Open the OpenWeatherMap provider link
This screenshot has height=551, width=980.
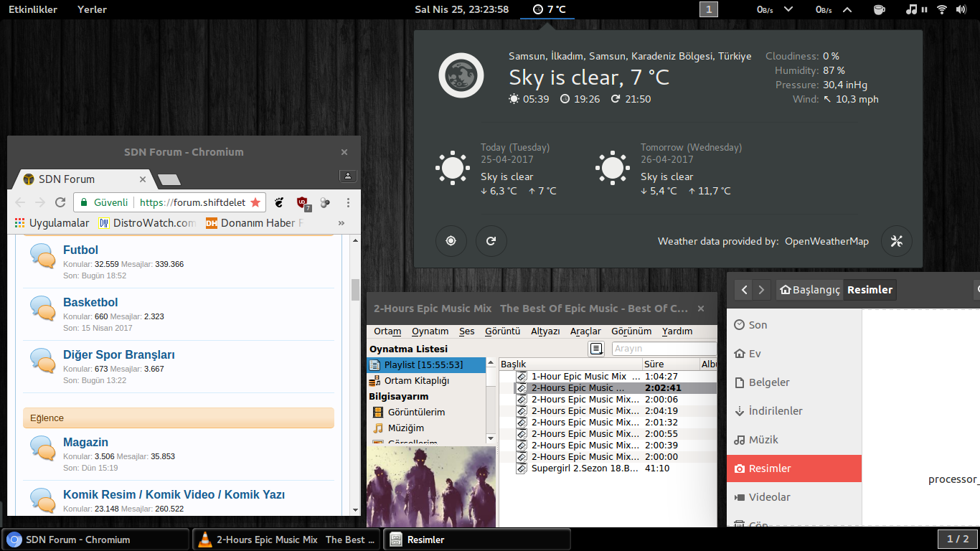click(x=826, y=242)
